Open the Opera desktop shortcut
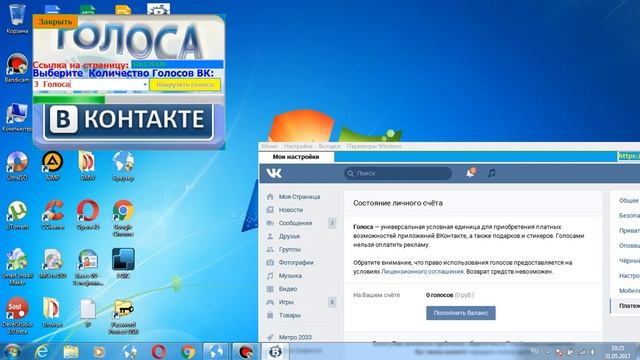This screenshot has width=640, height=360. (88, 215)
